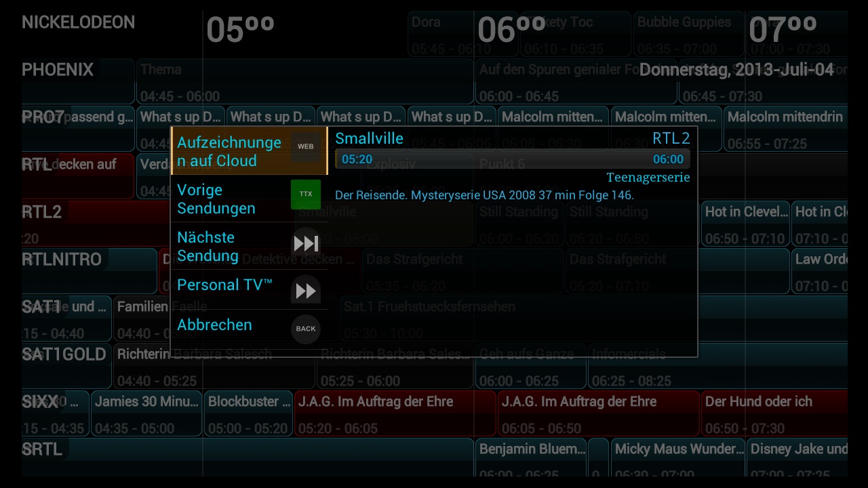Image resolution: width=868 pixels, height=488 pixels.
Task: Open J.A.G. Im Auftrag at 05:20 - 06:05
Action: (x=395, y=413)
